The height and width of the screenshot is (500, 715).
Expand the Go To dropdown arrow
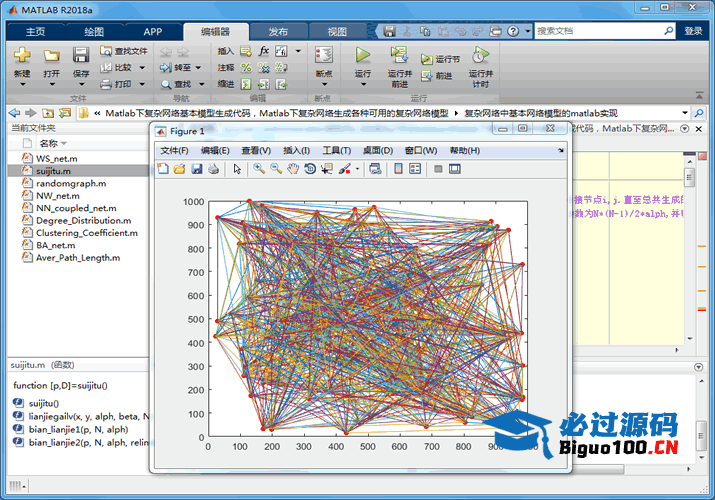pyautogui.click(x=198, y=68)
